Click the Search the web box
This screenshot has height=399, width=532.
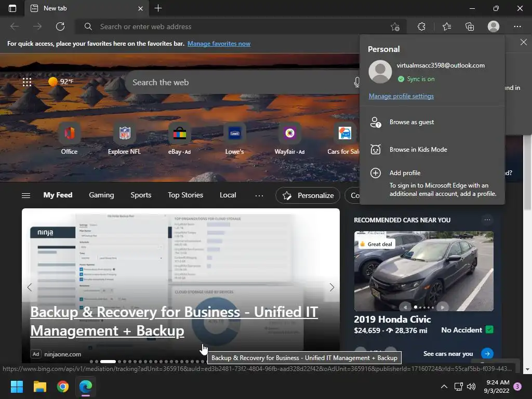[x=241, y=82]
